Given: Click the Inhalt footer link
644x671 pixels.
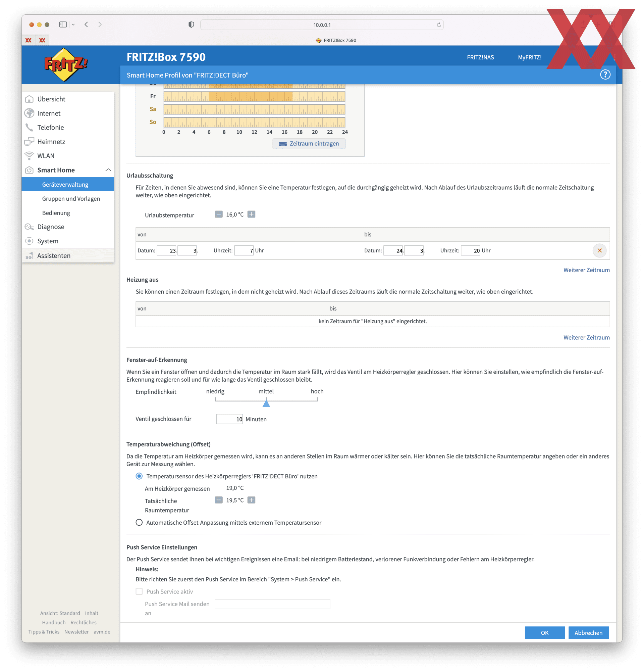Looking at the screenshot, I should click(92, 613).
